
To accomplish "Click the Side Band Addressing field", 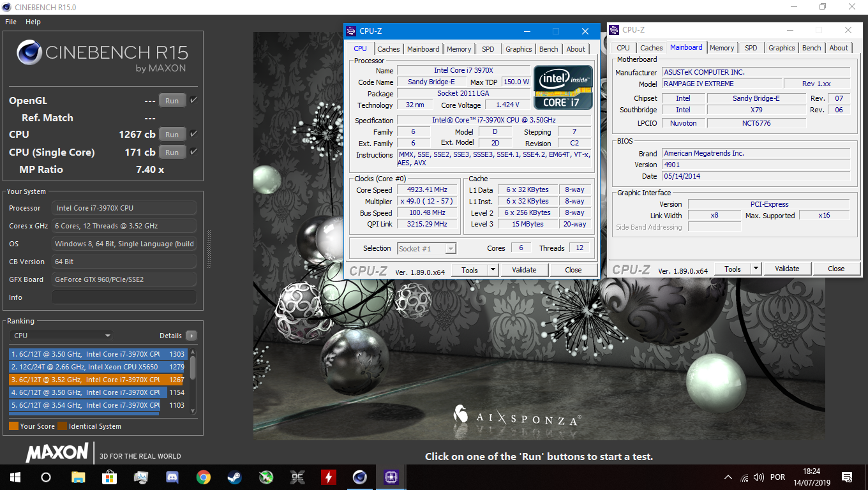I will click(714, 227).
